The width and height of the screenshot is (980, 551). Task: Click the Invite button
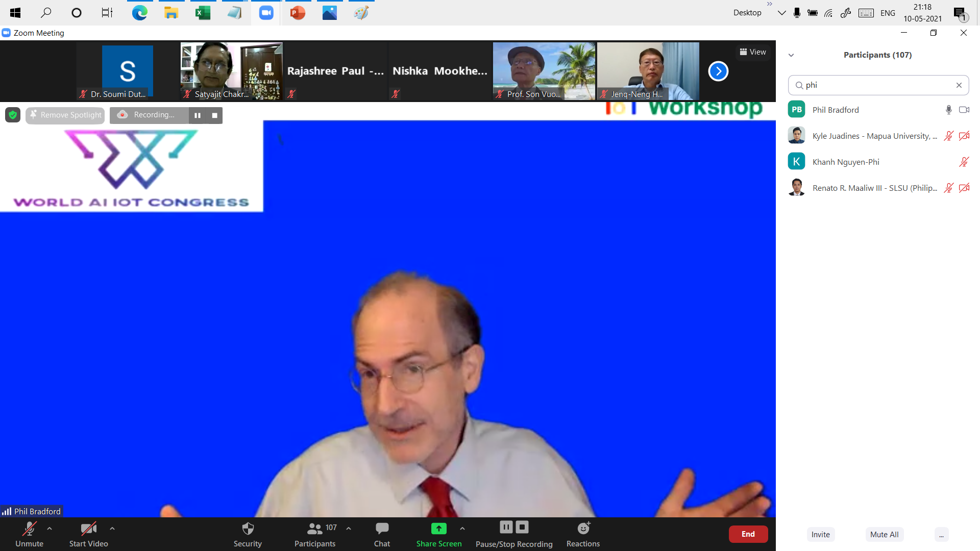pos(821,535)
